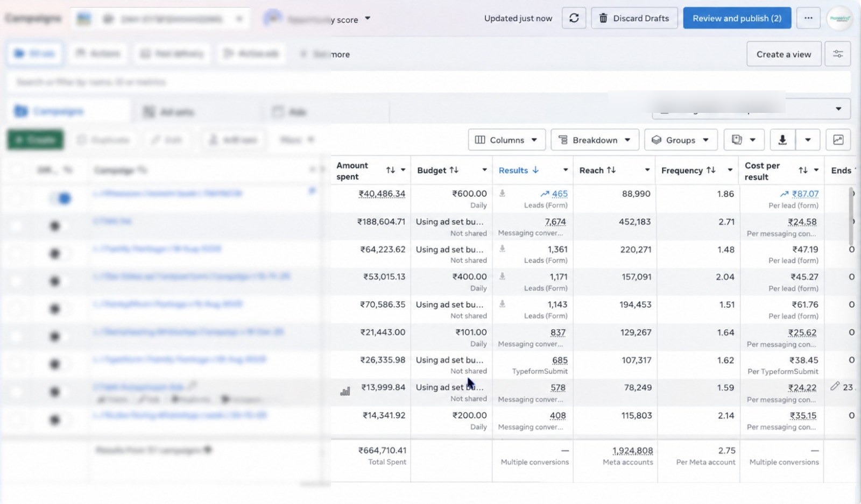Click the refresh icon beside Updated just now
Image resolution: width=861 pixels, height=504 pixels.
point(574,18)
